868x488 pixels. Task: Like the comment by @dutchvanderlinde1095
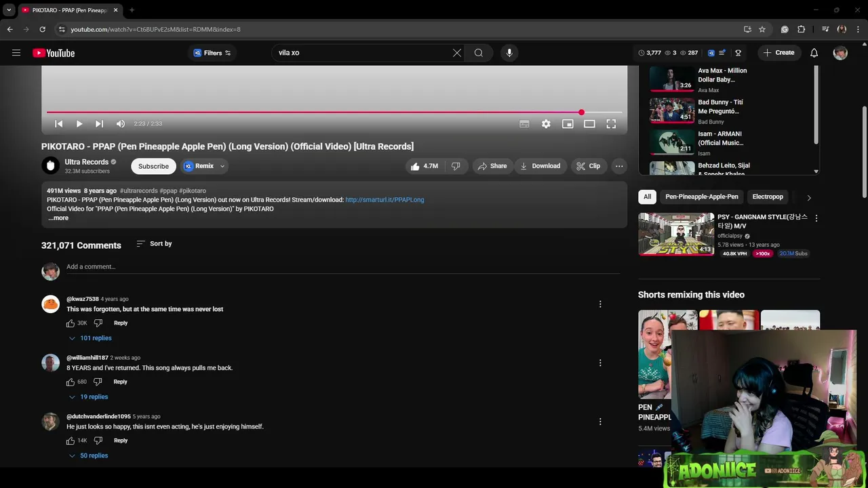pyautogui.click(x=71, y=441)
